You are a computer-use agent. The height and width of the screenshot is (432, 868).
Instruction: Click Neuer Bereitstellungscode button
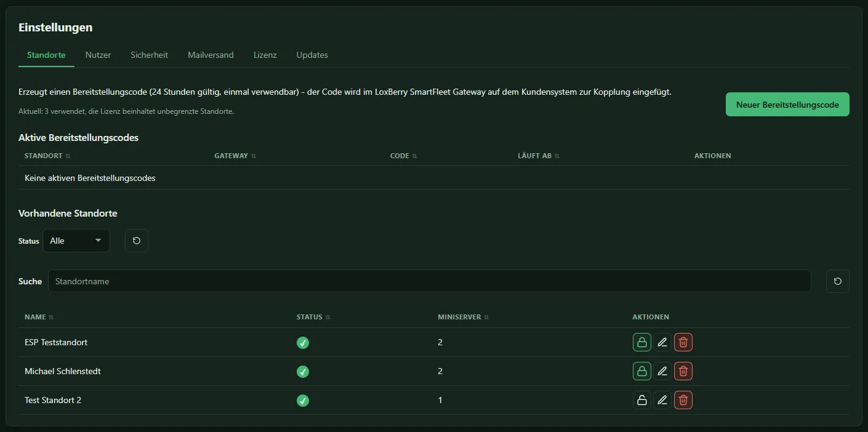(x=787, y=105)
